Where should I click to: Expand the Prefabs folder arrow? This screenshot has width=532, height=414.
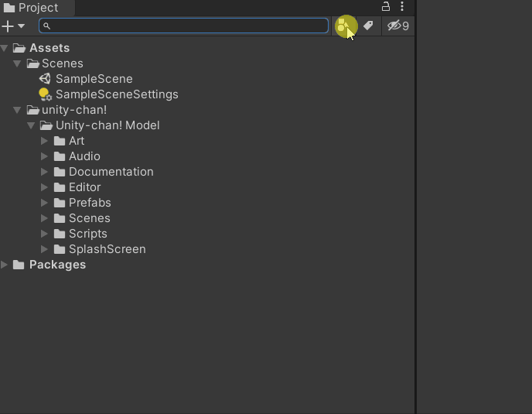coord(44,203)
